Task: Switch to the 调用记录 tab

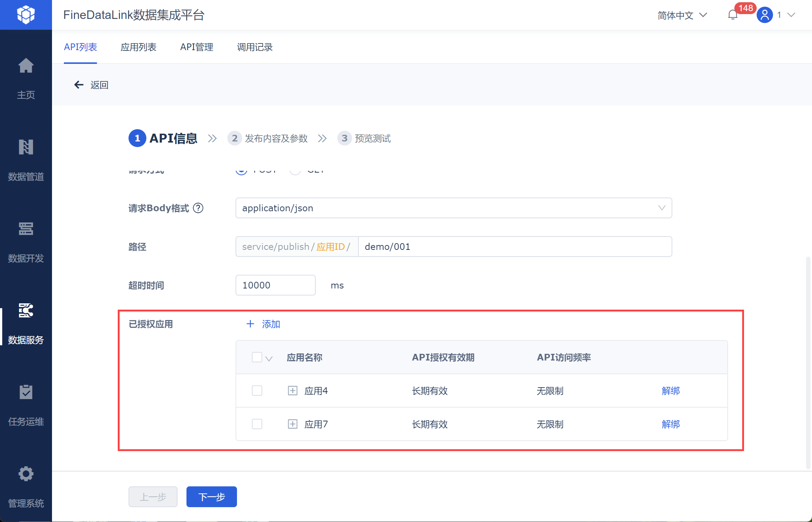Action: coord(254,47)
